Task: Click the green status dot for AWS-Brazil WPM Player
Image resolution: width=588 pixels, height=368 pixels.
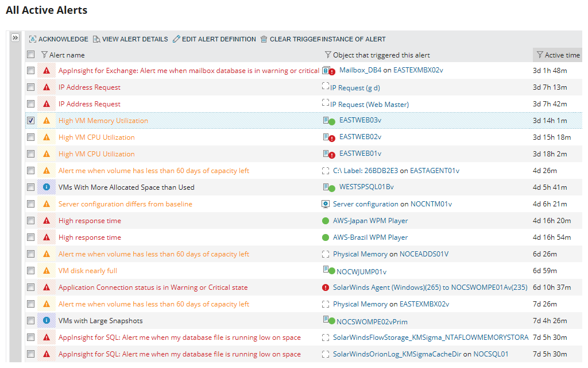Action: [x=326, y=237]
